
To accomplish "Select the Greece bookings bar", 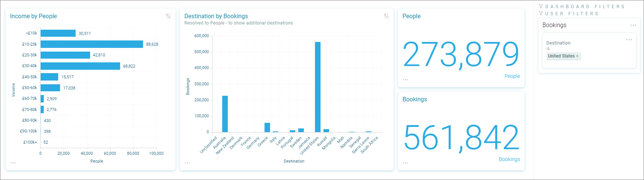I will [x=267, y=127].
